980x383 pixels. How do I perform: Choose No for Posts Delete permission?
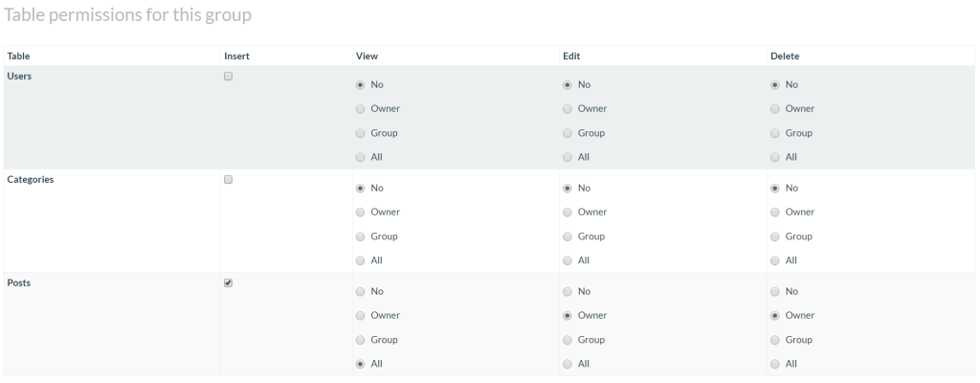click(775, 292)
